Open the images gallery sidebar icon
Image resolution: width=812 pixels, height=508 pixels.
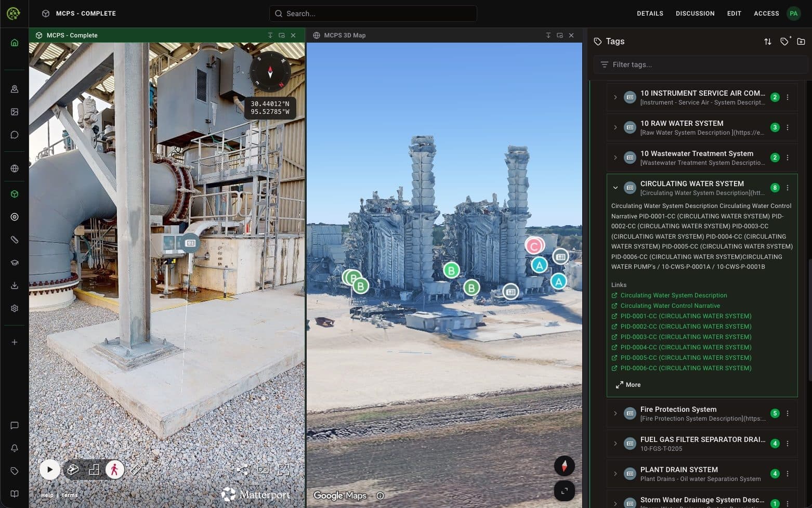(x=15, y=112)
